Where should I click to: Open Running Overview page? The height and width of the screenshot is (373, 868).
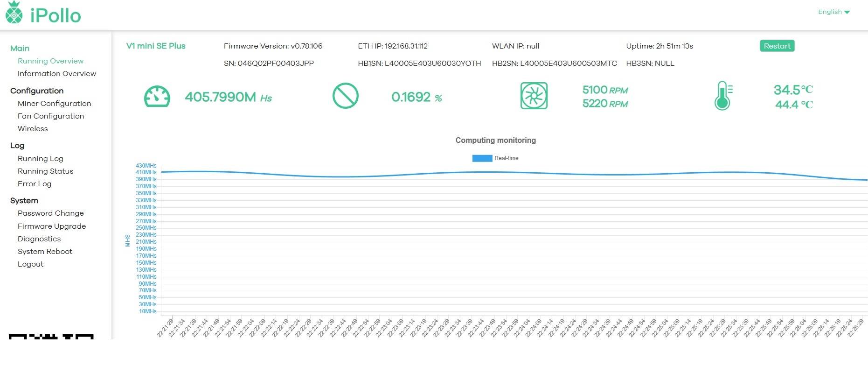50,61
